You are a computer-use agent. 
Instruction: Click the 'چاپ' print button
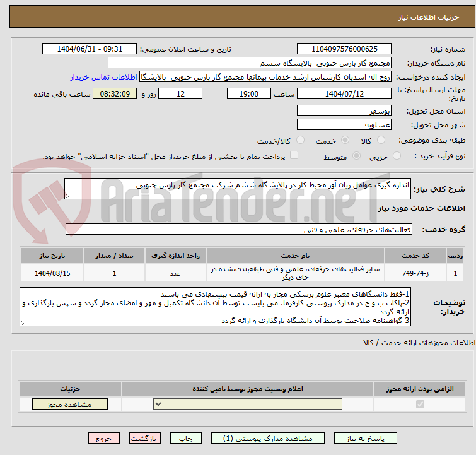point(186,439)
